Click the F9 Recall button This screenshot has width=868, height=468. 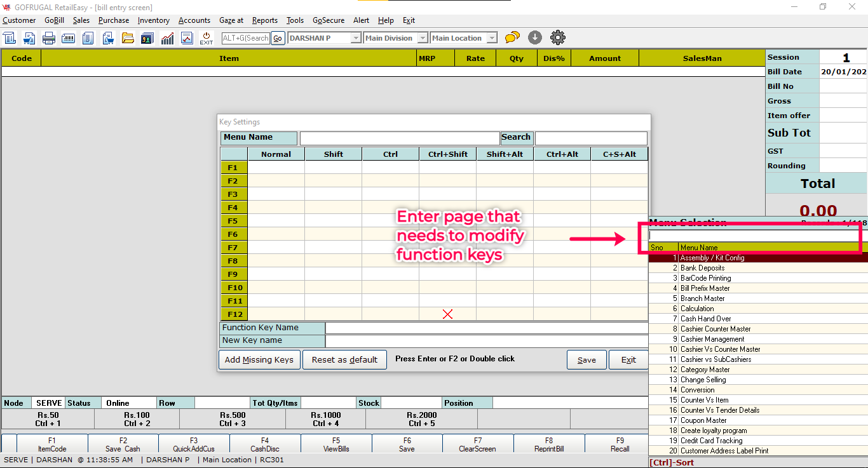620,445
